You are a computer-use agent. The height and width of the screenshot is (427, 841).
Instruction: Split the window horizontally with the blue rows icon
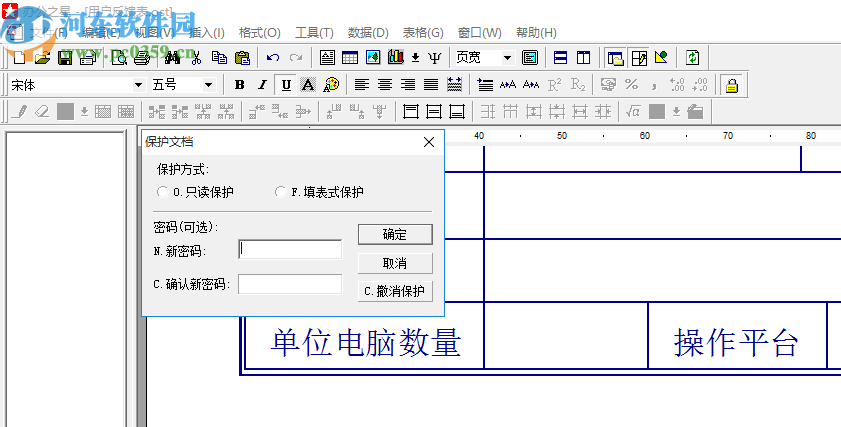click(x=560, y=57)
